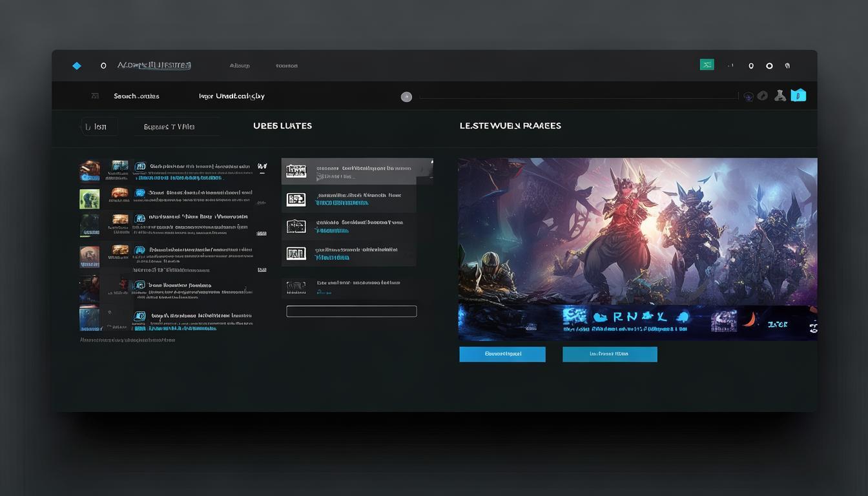
Task: Click the right blue button under the banner
Action: 610,354
